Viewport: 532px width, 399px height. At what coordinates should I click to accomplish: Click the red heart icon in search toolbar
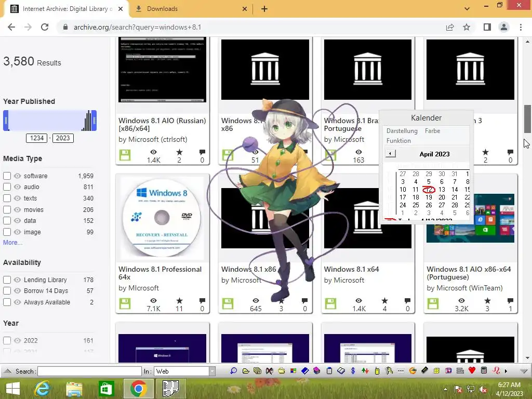[472, 370]
